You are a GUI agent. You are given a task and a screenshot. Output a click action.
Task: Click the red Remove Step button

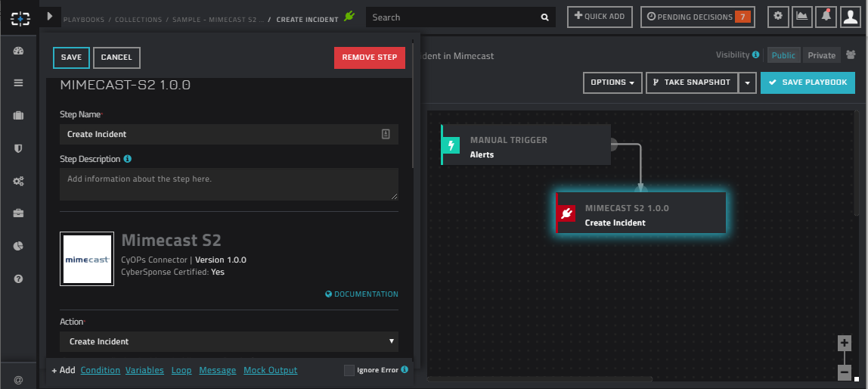(x=370, y=58)
